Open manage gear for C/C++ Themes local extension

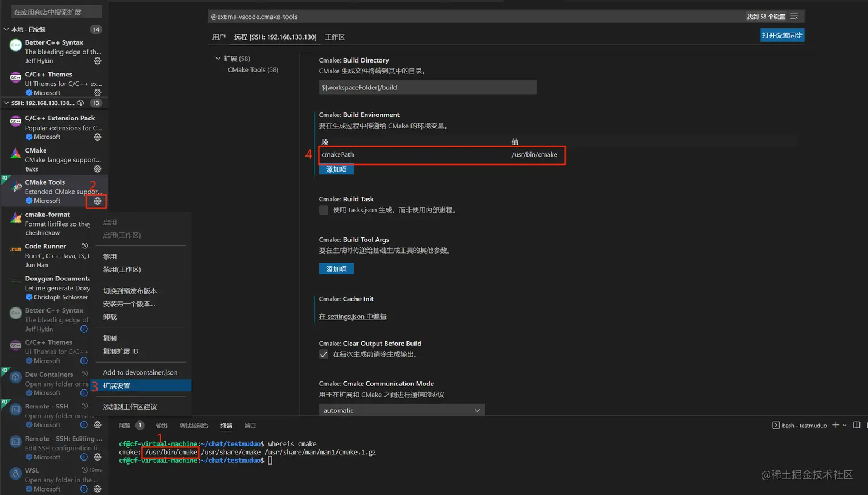click(x=98, y=93)
